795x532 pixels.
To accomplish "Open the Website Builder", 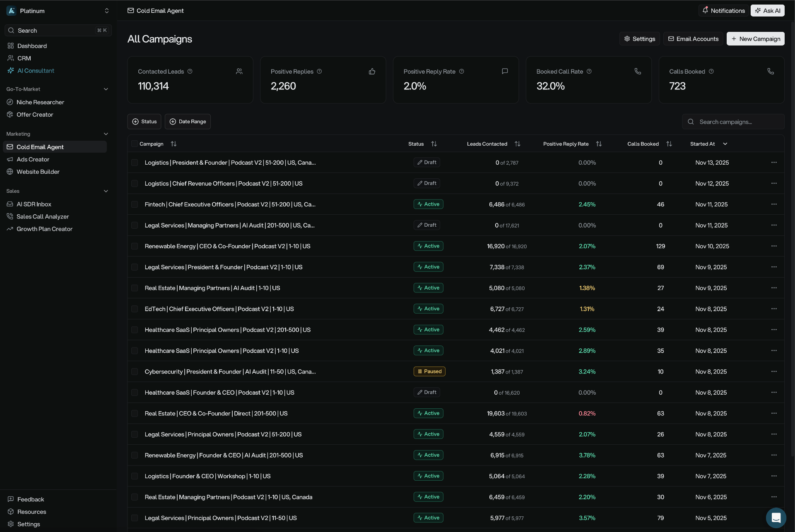I will (38, 172).
